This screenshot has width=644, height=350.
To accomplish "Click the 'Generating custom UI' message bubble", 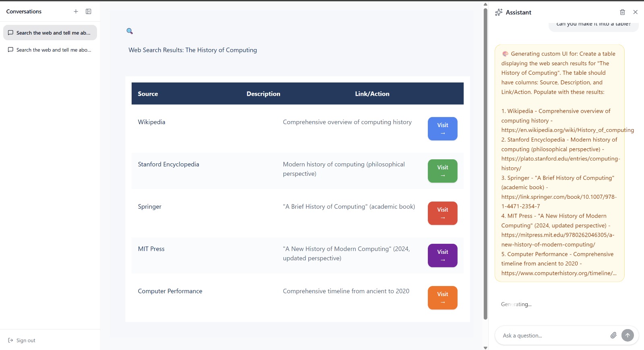I will [x=559, y=163].
